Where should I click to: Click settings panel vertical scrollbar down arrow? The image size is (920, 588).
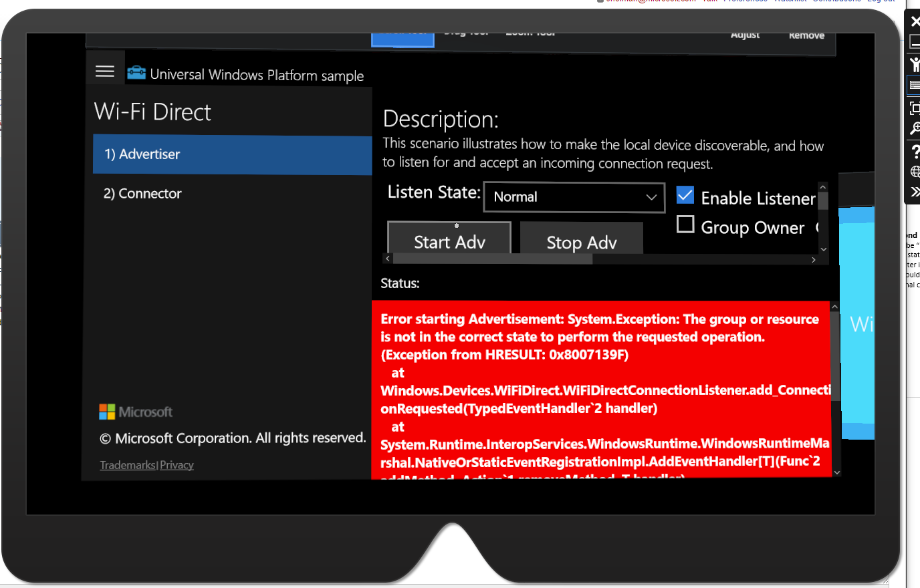click(823, 249)
